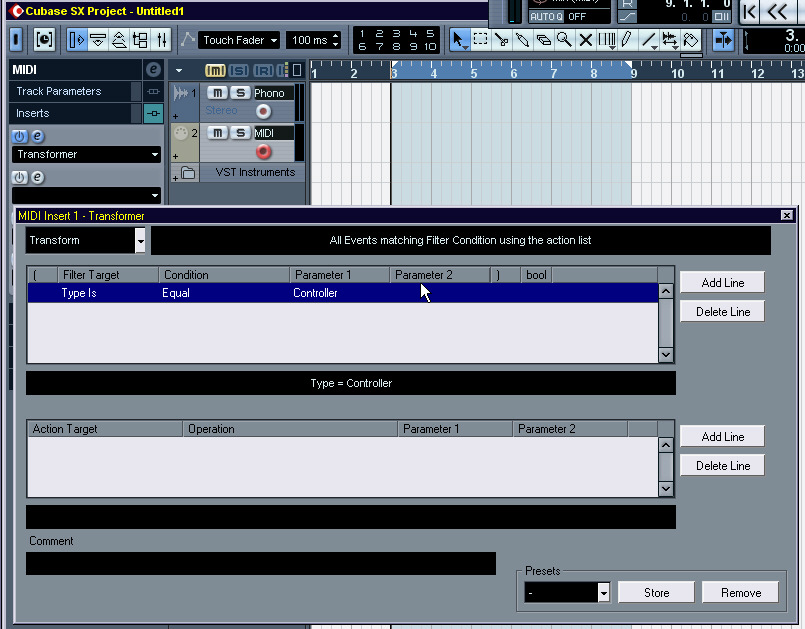Record-enable the MIDI track
This screenshot has height=629, width=805.
(263, 151)
